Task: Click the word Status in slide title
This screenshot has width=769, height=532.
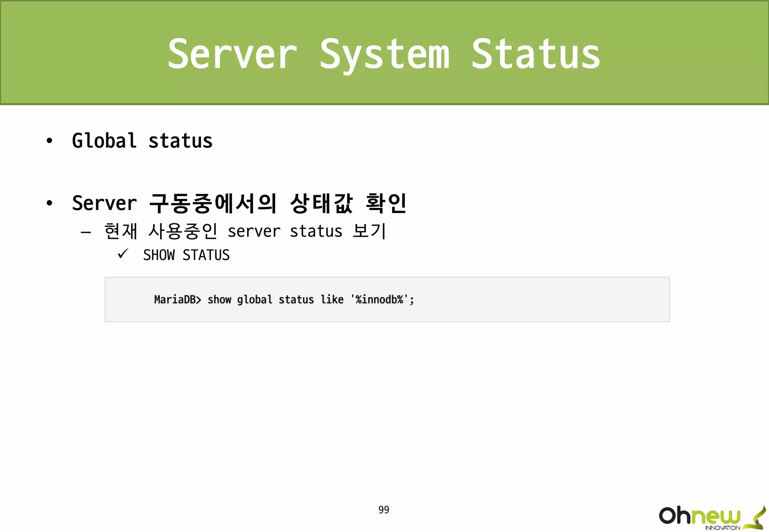Action: (x=535, y=54)
